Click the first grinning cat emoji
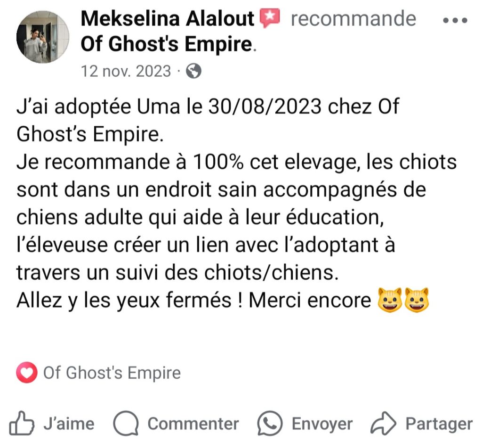 click(x=390, y=300)
